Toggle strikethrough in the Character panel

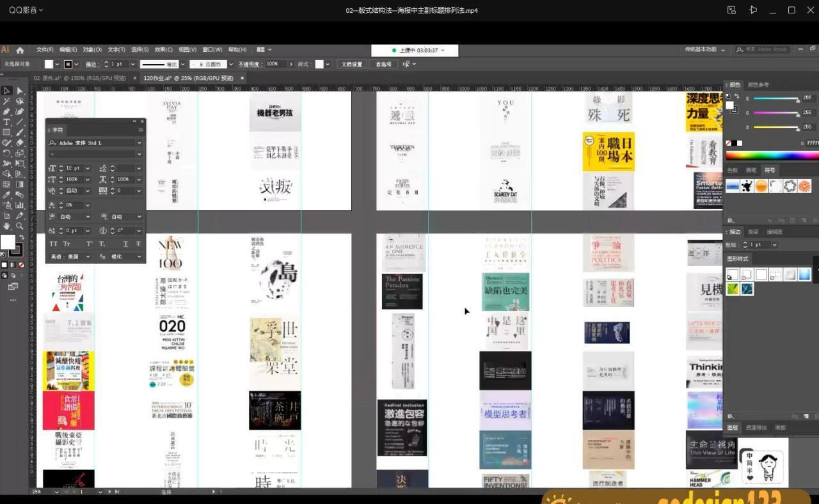(138, 244)
